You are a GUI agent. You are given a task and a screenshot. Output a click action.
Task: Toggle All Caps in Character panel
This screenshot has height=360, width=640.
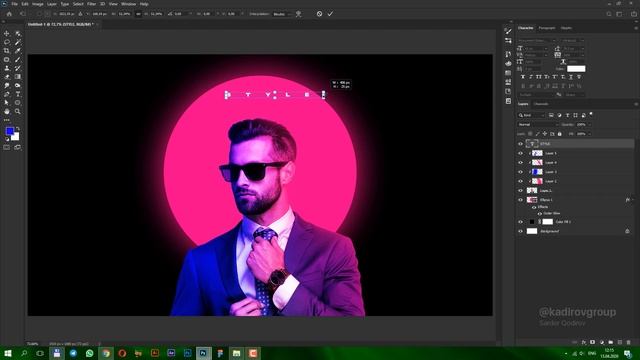539,77
